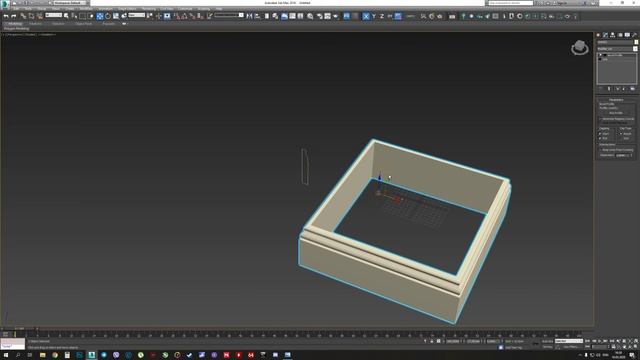
Task: Select the Morph cap type radio
Action: click(x=621, y=133)
